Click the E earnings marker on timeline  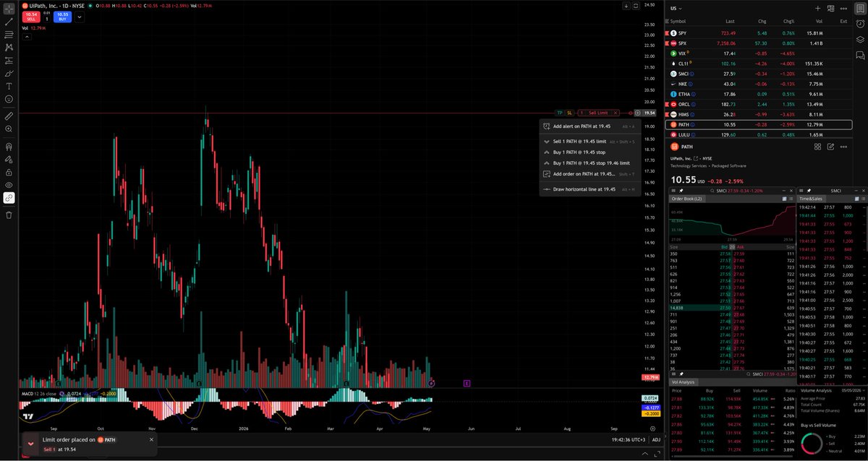click(467, 382)
